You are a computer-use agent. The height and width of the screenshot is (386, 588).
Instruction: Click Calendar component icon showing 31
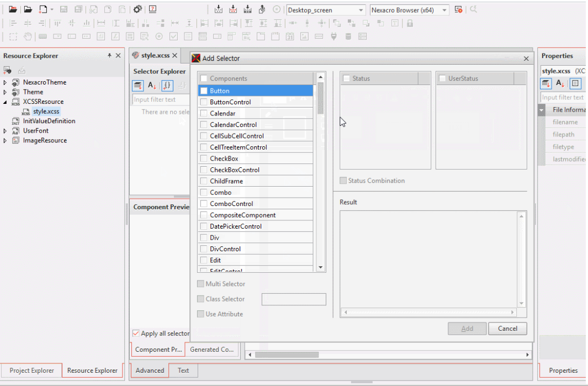point(290,36)
